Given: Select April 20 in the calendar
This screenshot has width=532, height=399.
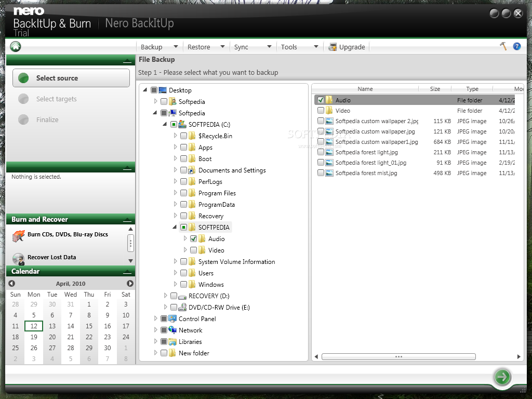Looking at the screenshot, I should 52,337.
